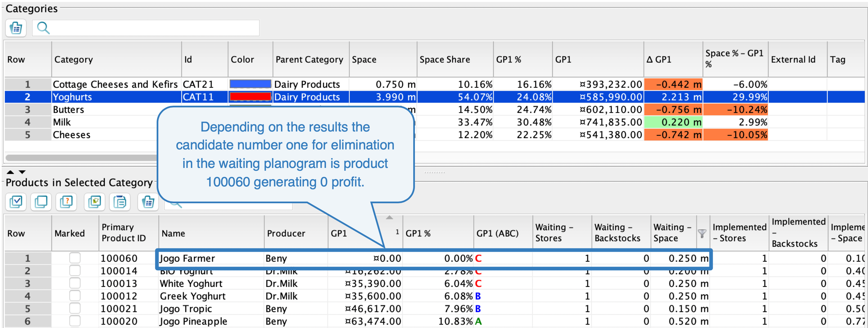Viewport: 868px width, 328px height.
Task: Click the Products table export icon
Action: (x=148, y=202)
